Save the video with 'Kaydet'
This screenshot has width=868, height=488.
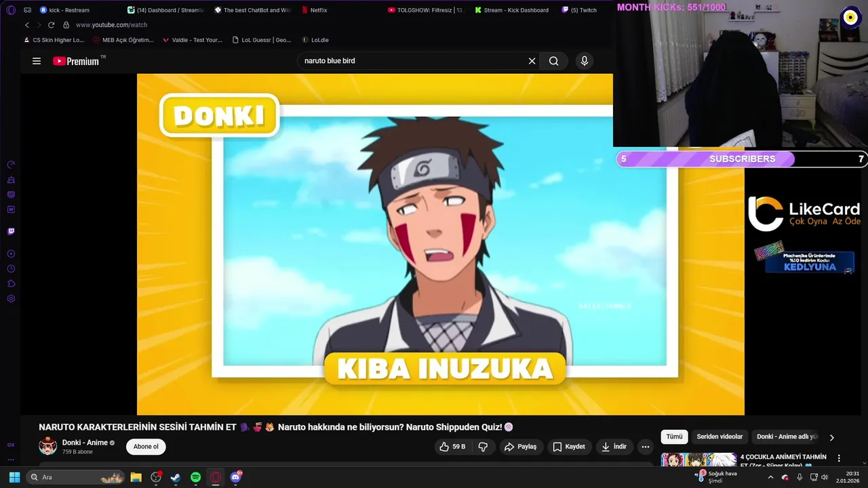pyautogui.click(x=569, y=447)
